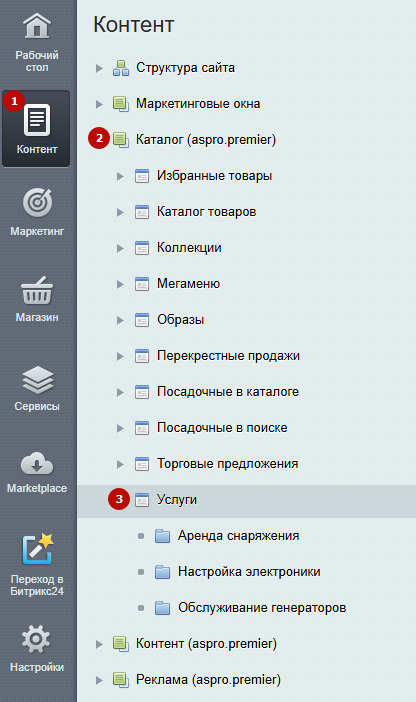Expand the Структура сайта tree node
This screenshot has width=416, height=702.
[99, 68]
